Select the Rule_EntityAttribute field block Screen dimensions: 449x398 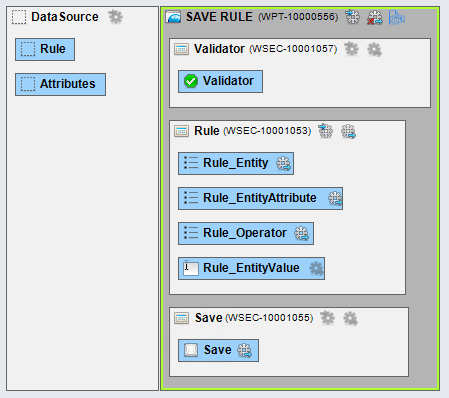tap(260, 198)
